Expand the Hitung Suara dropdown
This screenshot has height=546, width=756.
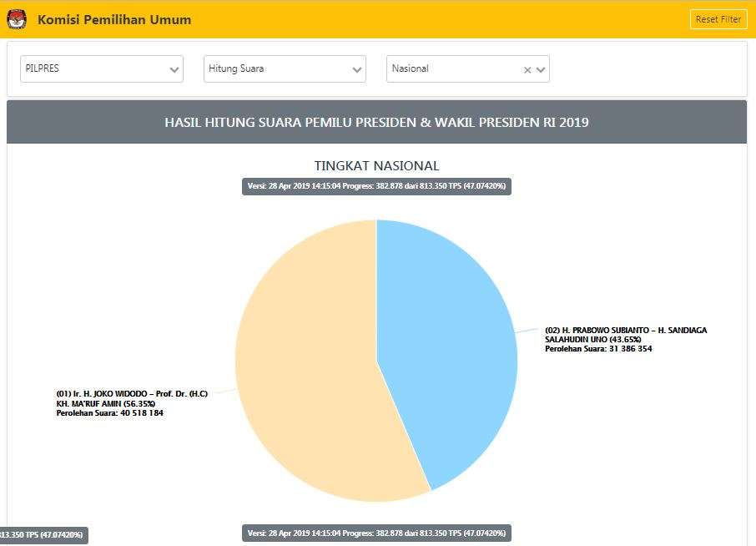pyautogui.click(x=285, y=69)
